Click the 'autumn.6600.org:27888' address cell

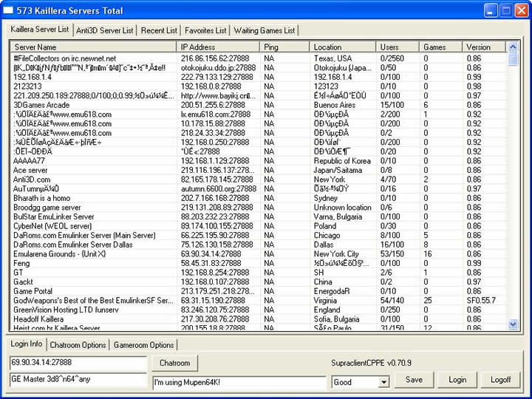[219, 188]
